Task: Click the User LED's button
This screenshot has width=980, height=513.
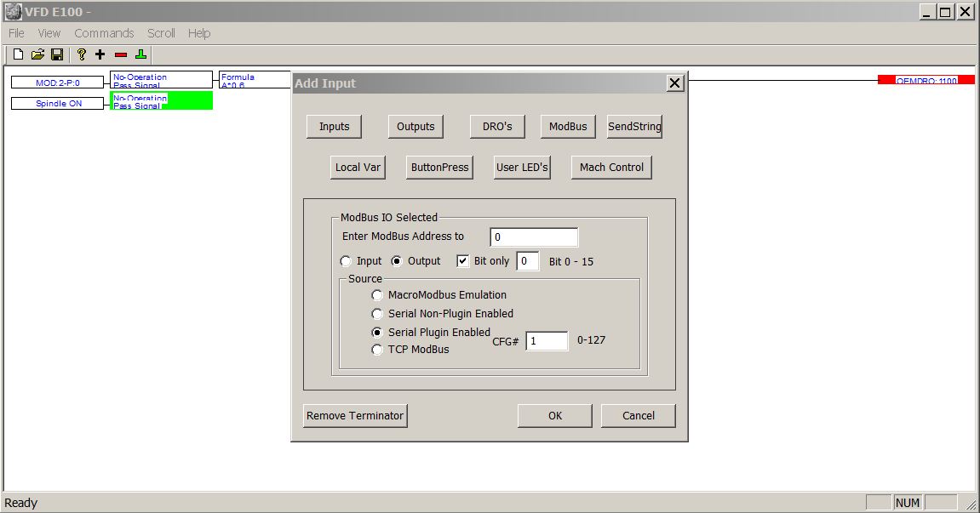Action: click(x=522, y=168)
